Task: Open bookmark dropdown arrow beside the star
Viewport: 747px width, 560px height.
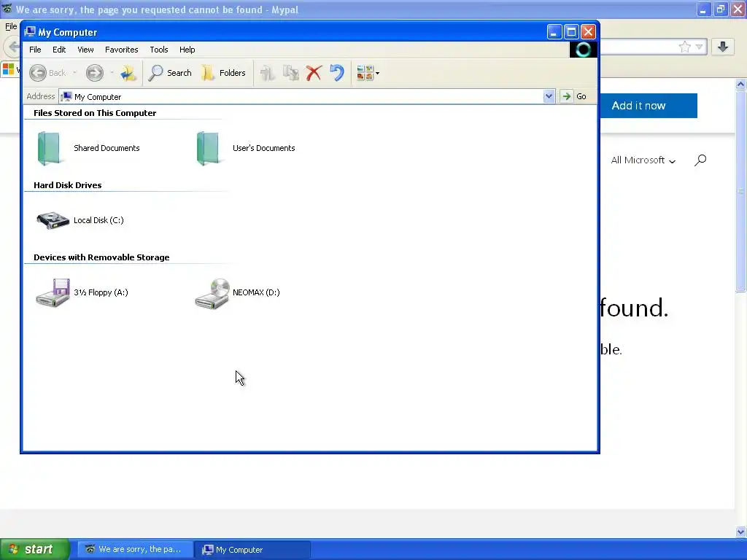Action: [x=699, y=47]
